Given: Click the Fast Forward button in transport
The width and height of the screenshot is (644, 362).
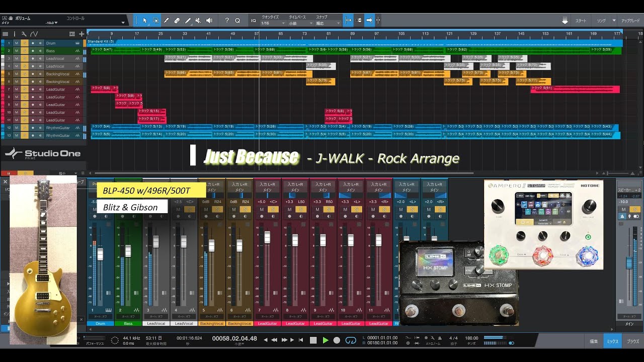Looking at the screenshot, I should [x=285, y=340].
